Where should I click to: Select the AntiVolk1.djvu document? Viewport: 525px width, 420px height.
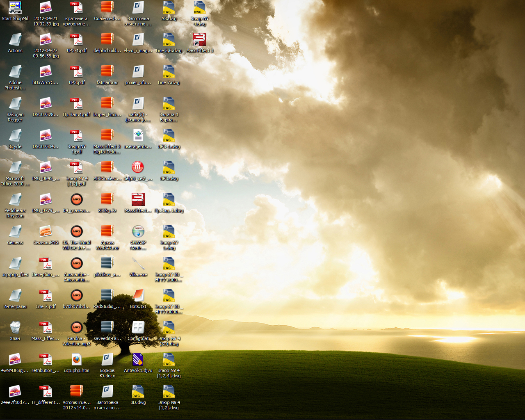point(138,363)
